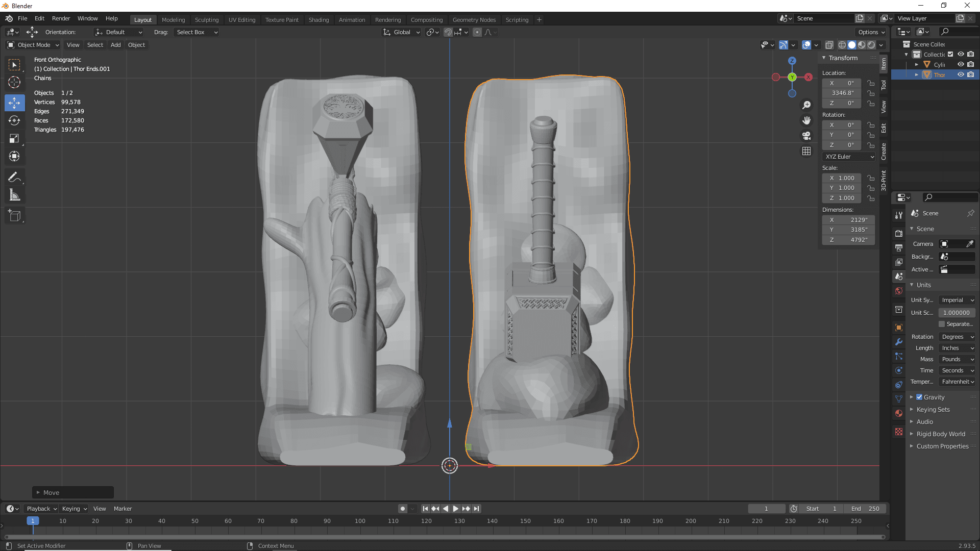
Task: Switch orthographic/perspective grid icon
Action: (x=806, y=151)
